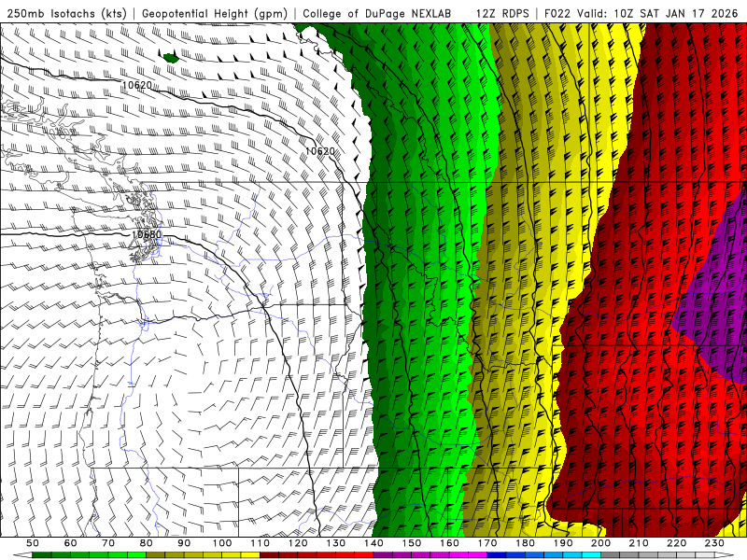Click the left arrow end of the color bar
Image resolution: width=747 pixels, height=560 pixels.
pyautogui.click(x=22, y=555)
